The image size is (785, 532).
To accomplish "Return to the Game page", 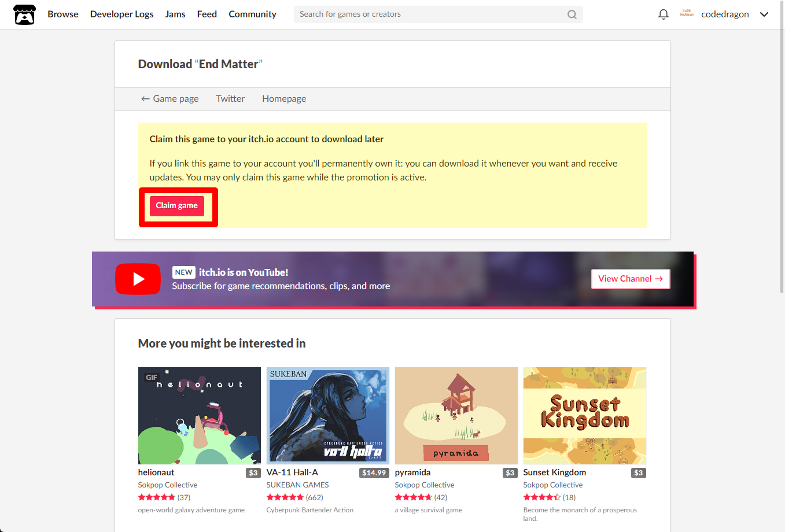I will [170, 99].
